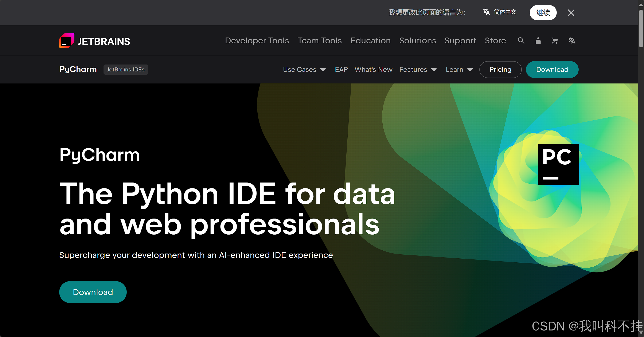The image size is (644, 337).
Task: Open the Education menu
Action: click(370, 40)
